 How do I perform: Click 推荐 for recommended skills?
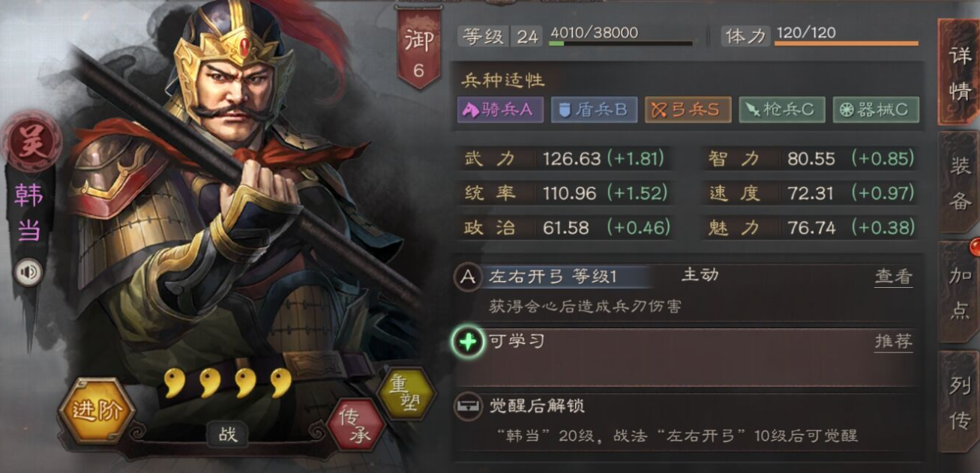coord(894,342)
